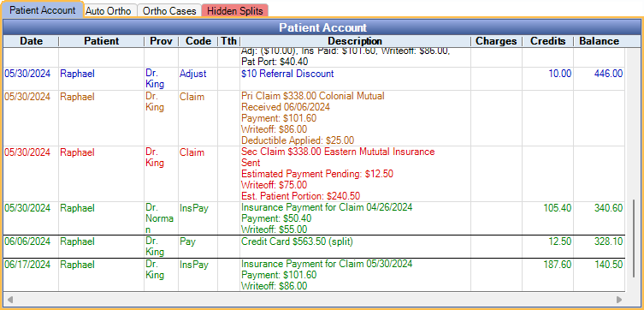Select the Pri Claim Colonial Mutual row
This screenshot has height=310, width=644.
pyautogui.click(x=314, y=118)
